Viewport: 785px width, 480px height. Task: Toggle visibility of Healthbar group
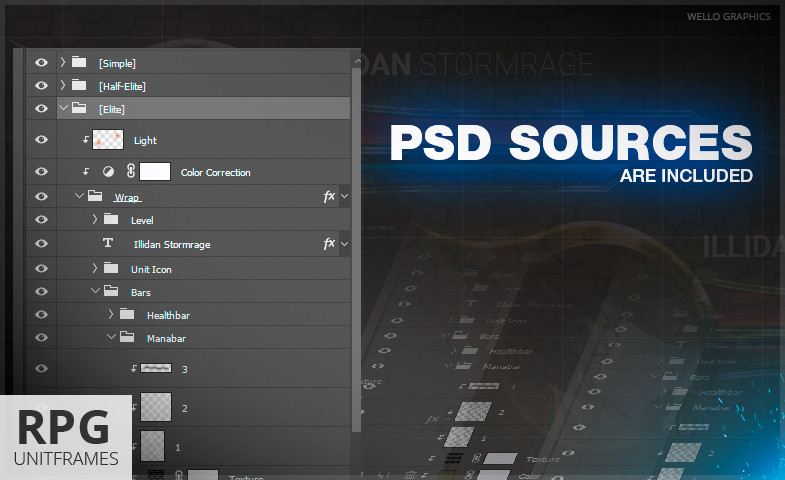pos(42,315)
